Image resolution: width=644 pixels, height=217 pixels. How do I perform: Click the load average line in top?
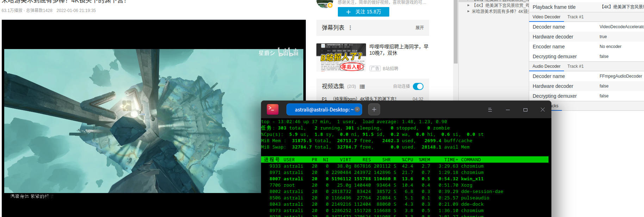tap(354, 122)
